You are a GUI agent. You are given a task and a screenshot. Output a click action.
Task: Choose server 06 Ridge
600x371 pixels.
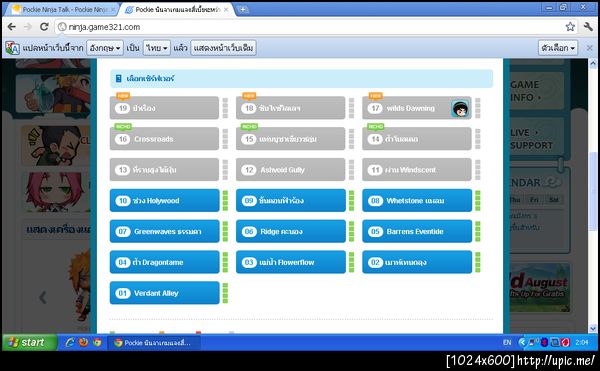pyautogui.click(x=290, y=231)
